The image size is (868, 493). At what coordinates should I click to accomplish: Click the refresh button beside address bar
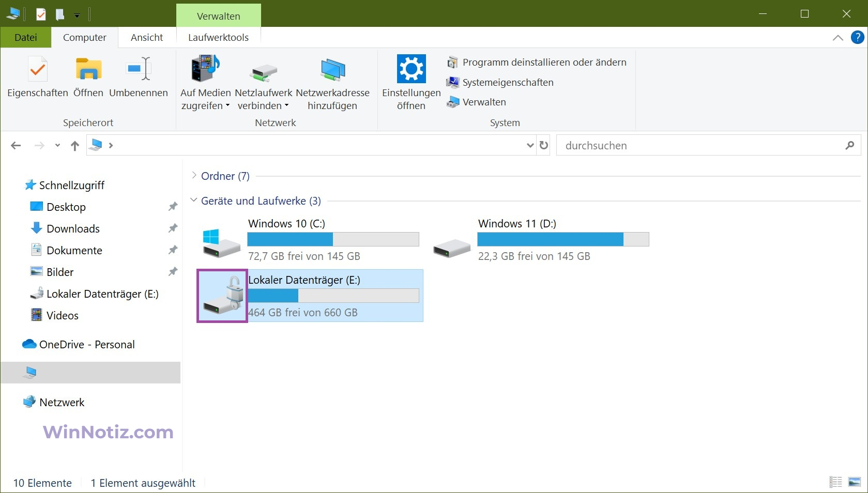pyautogui.click(x=544, y=145)
